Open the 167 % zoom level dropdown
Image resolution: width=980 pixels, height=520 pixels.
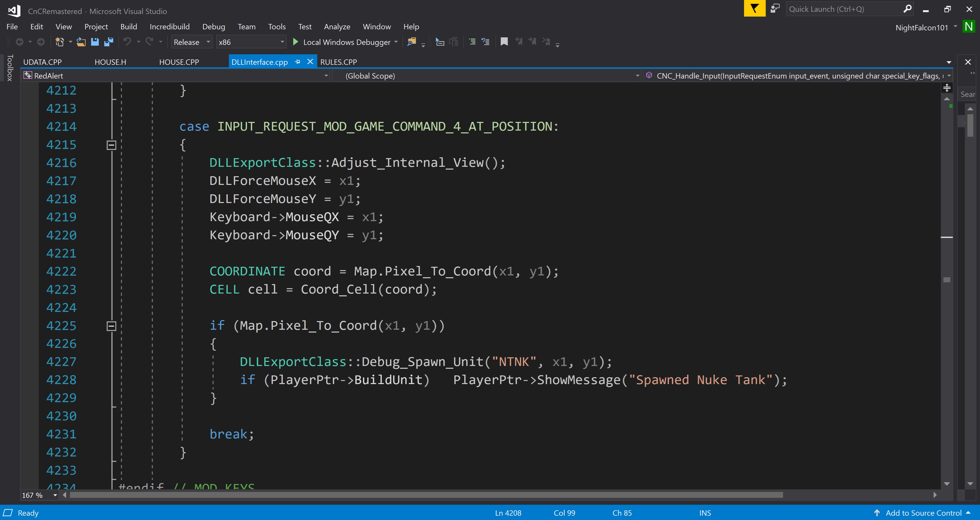(x=40, y=495)
